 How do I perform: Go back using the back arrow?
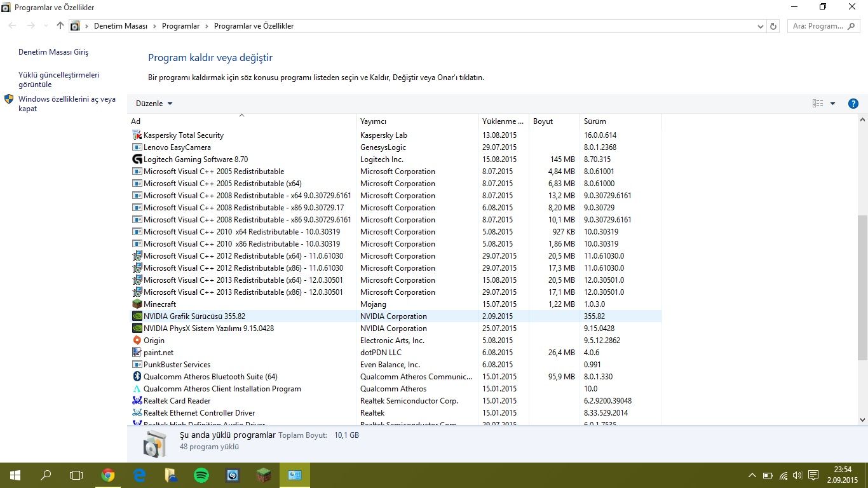coord(13,26)
